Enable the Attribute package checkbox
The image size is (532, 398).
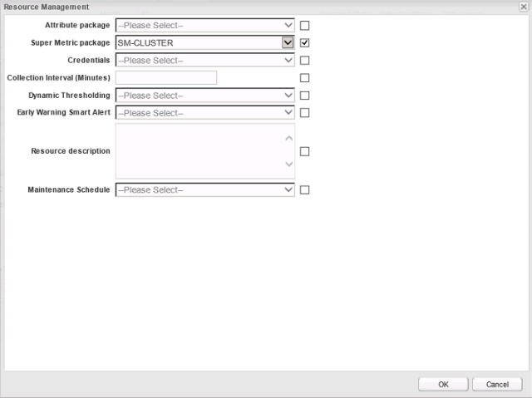pos(304,25)
